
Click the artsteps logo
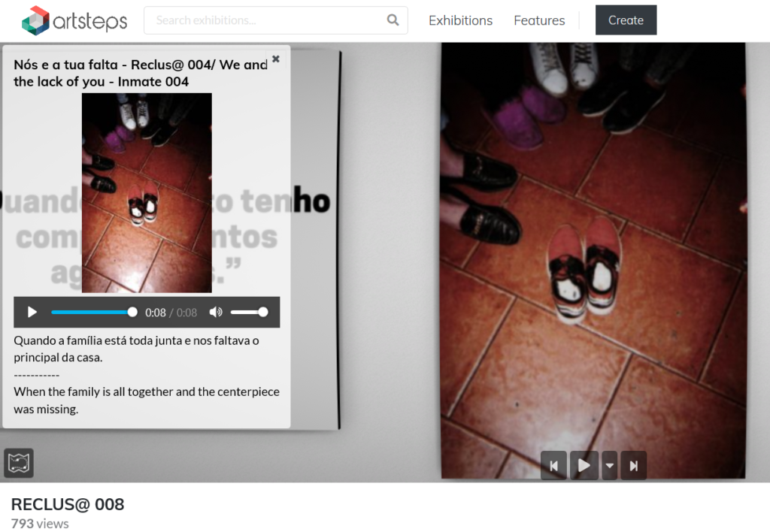coord(74,20)
